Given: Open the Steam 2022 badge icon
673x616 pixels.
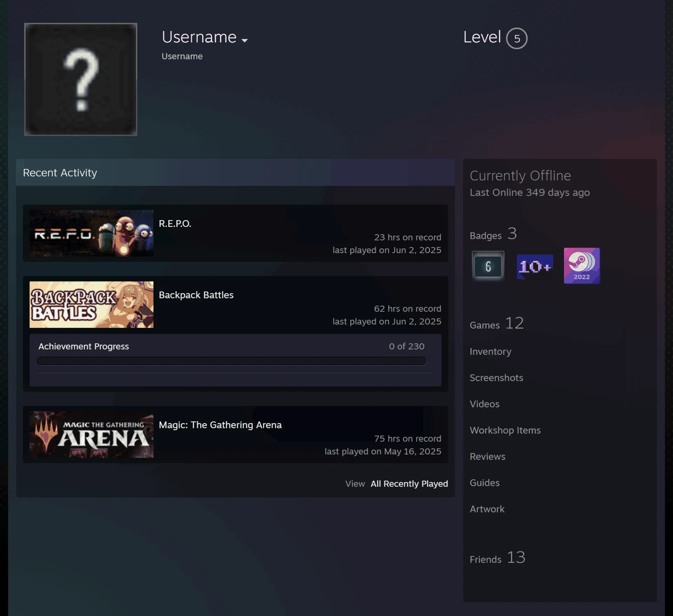Looking at the screenshot, I should tap(582, 266).
